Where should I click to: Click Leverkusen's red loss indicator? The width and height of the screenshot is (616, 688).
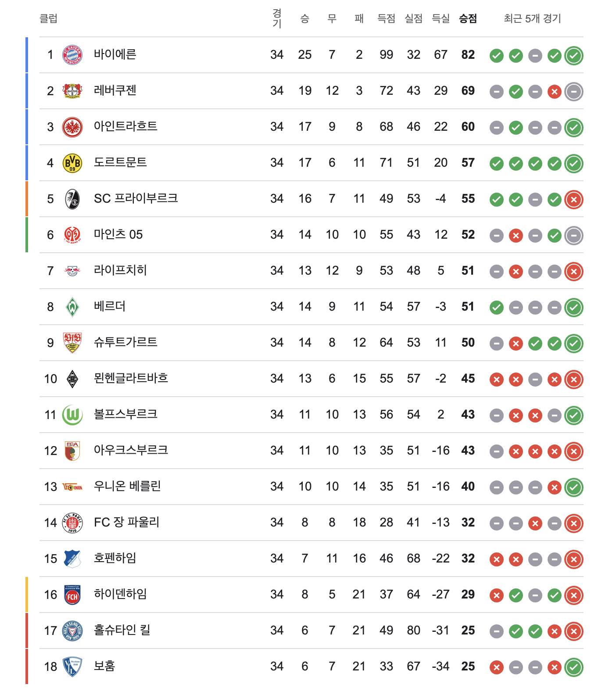coord(555,92)
